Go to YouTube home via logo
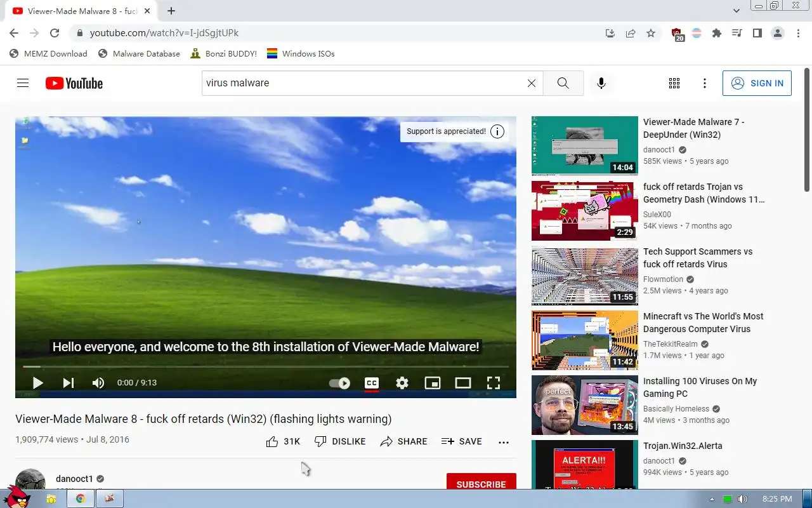 [74, 83]
